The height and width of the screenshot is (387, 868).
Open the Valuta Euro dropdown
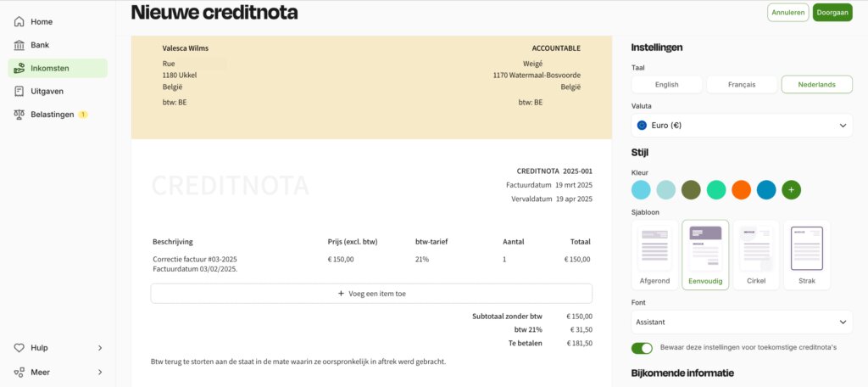741,126
